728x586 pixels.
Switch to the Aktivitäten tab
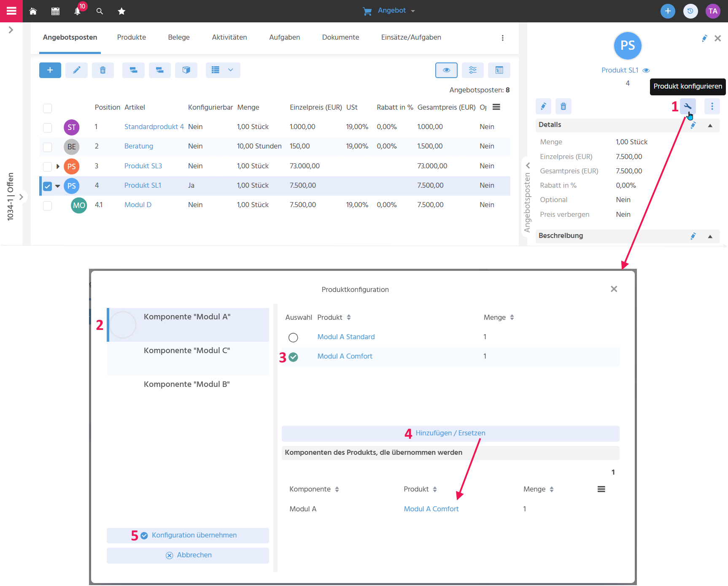(229, 38)
